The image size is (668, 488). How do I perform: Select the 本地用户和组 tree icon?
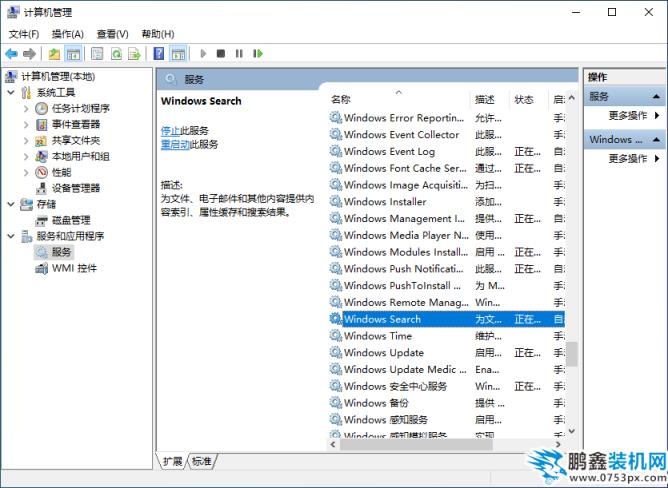pos(41,156)
